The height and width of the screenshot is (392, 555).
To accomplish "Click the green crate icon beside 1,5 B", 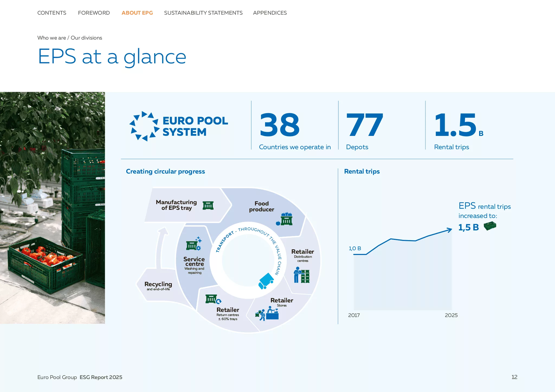I will [490, 226].
